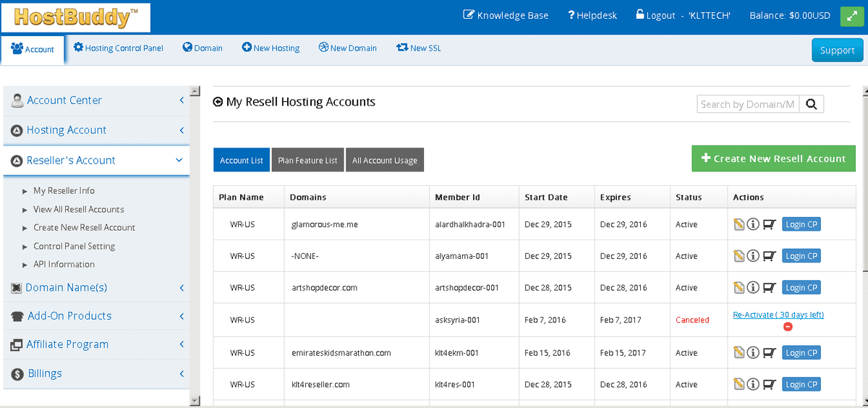The height and width of the screenshot is (408, 868).
Task: Switch to All Account Usage tab
Action: pos(385,160)
